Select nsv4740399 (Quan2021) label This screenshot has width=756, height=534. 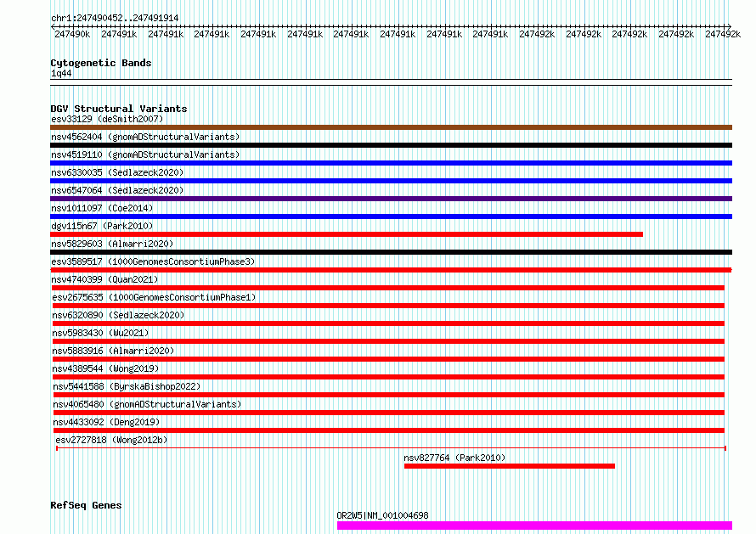pos(104,279)
